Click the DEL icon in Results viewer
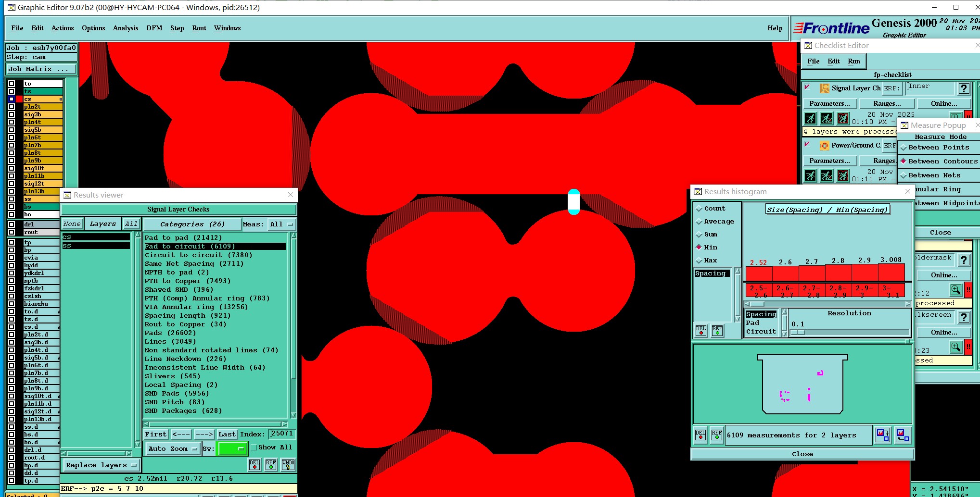Screen dimensions: 980x497 [255, 464]
